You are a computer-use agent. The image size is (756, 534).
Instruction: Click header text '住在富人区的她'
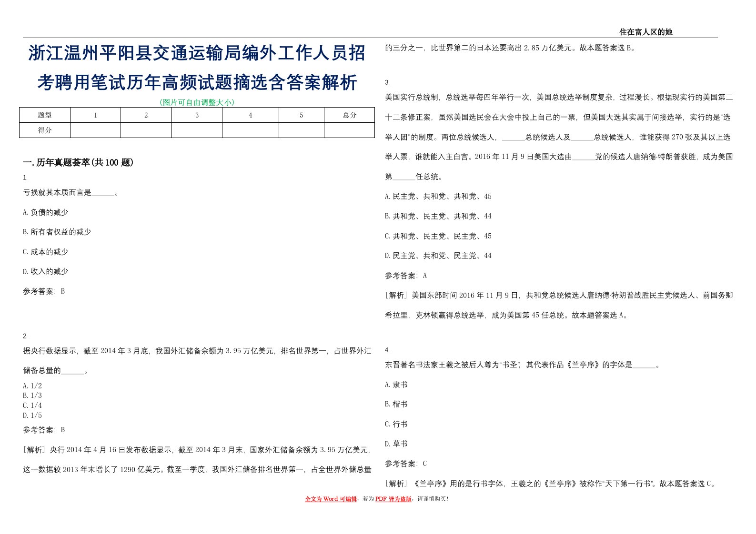coord(645,32)
